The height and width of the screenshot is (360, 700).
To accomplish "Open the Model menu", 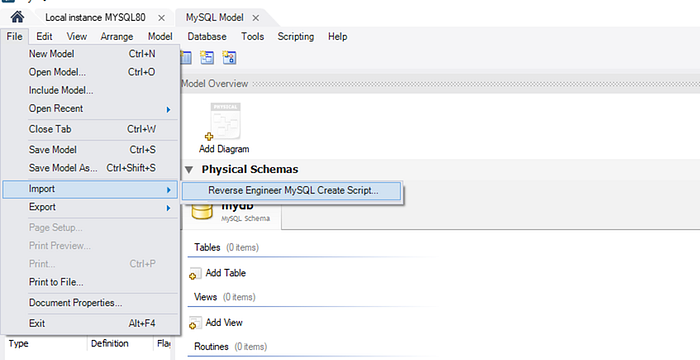I will (160, 37).
